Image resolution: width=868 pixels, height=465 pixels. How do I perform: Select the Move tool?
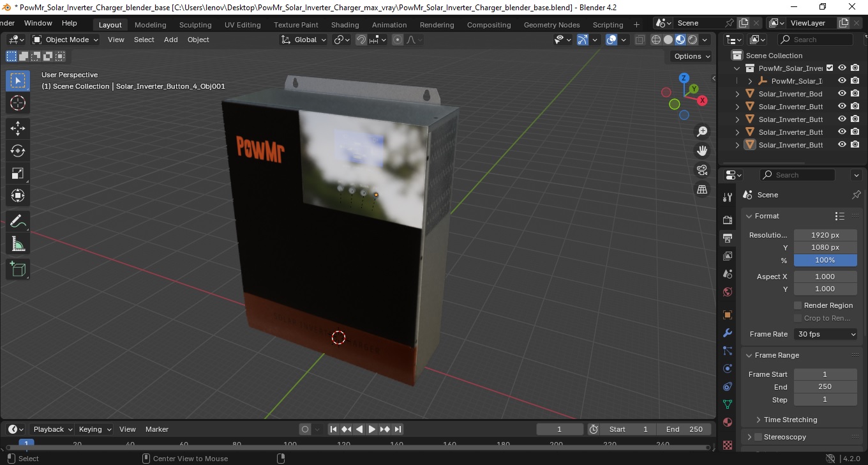click(x=18, y=128)
